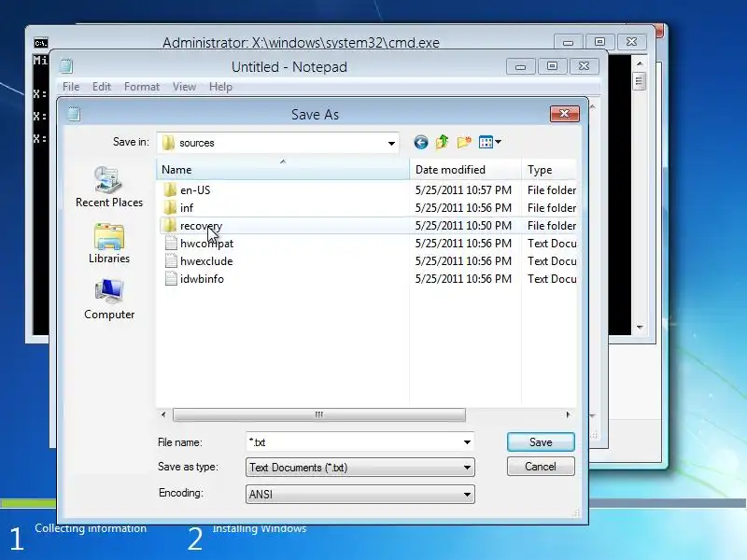Screen dimensions: 747x560
Task: Click the File name input field
Action: point(354,442)
